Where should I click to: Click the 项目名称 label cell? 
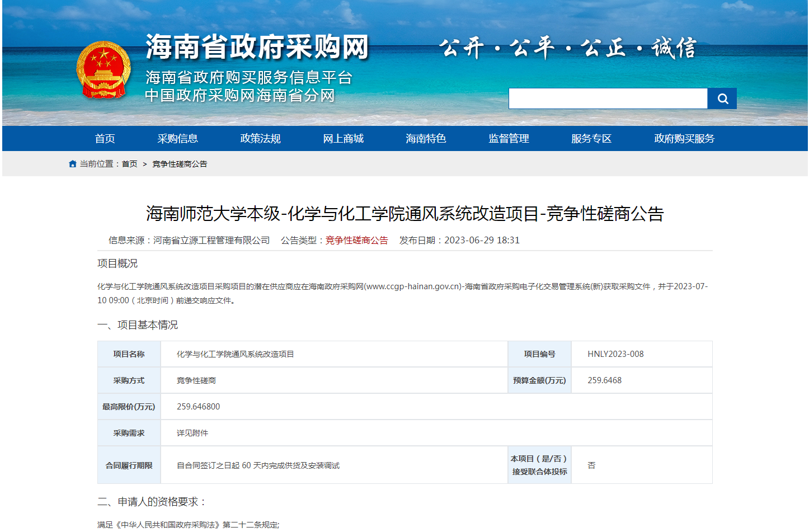[129, 354]
